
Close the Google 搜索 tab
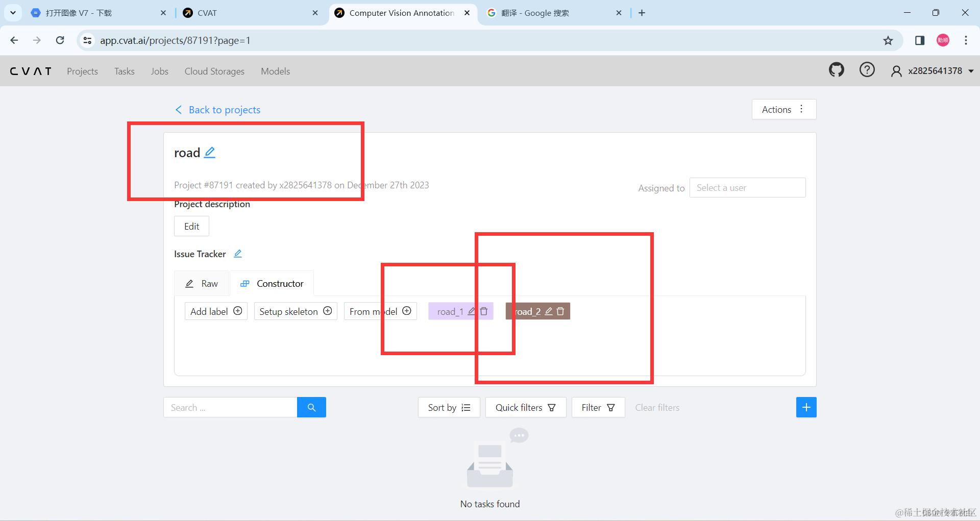pos(619,13)
